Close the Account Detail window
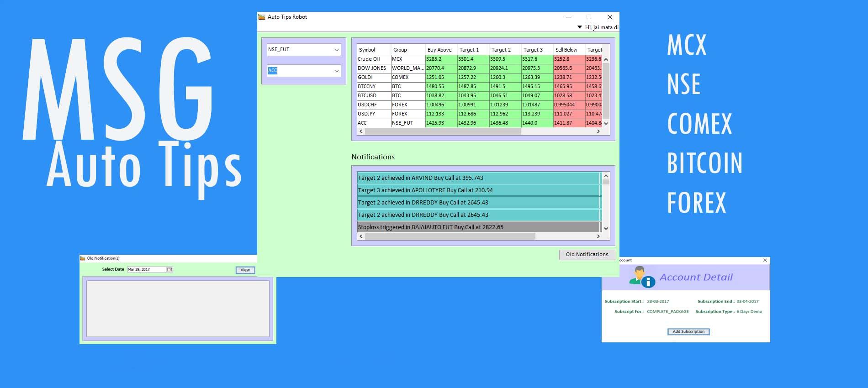The image size is (868, 388). pyautogui.click(x=765, y=260)
